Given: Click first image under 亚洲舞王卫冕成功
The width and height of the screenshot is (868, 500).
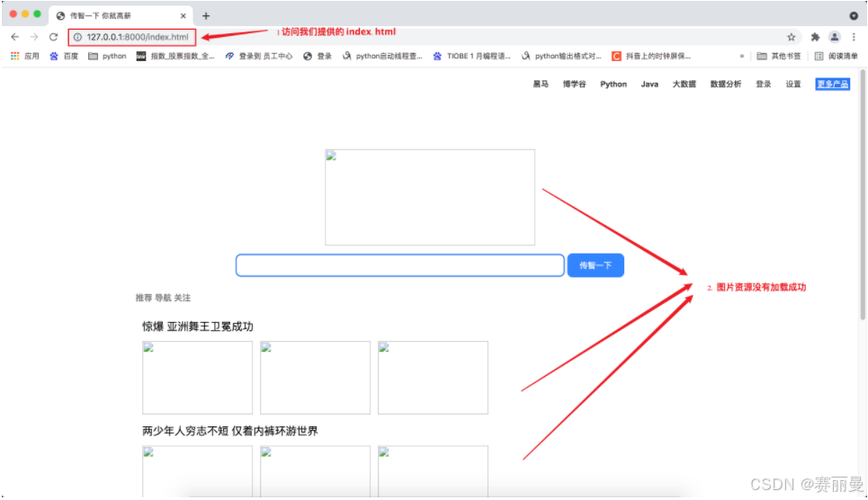Looking at the screenshot, I should (x=198, y=378).
